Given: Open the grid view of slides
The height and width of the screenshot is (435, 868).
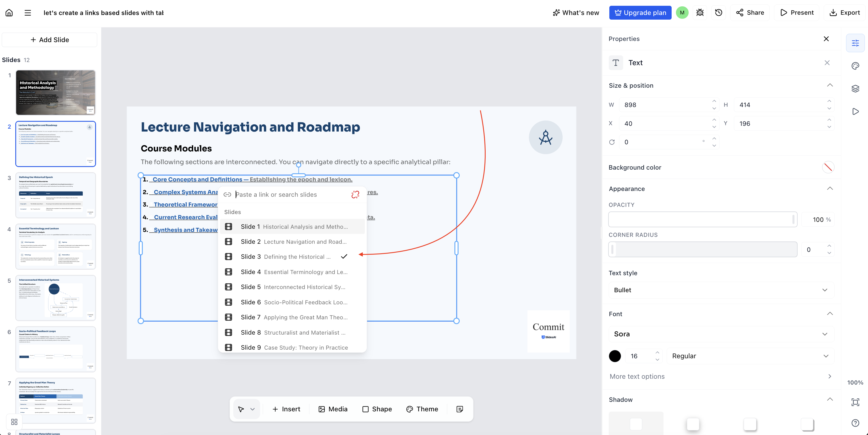Looking at the screenshot, I should click(x=14, y=422).
